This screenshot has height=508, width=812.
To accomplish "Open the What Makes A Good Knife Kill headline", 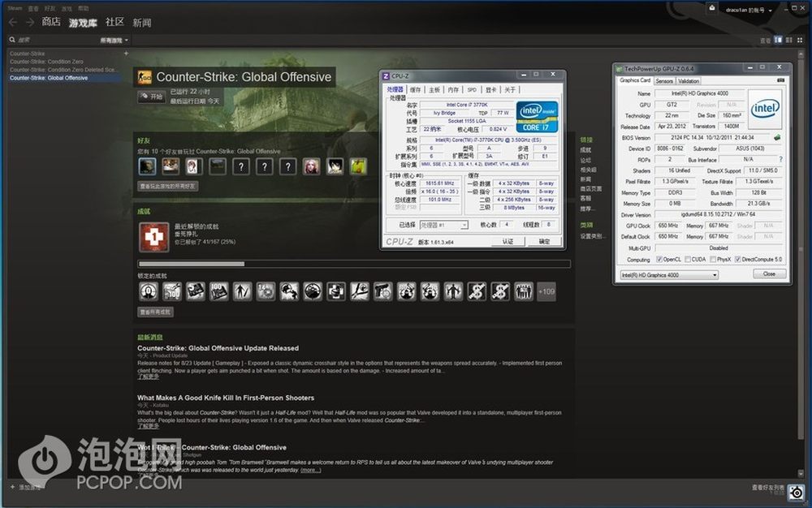I will (226, 398).
